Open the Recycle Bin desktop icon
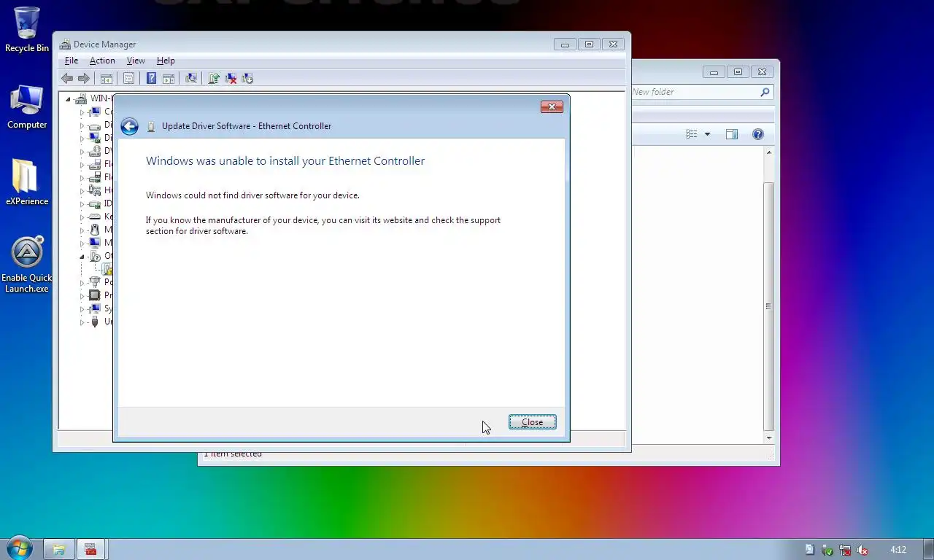 pyautogui.click(x=27, y=30)
